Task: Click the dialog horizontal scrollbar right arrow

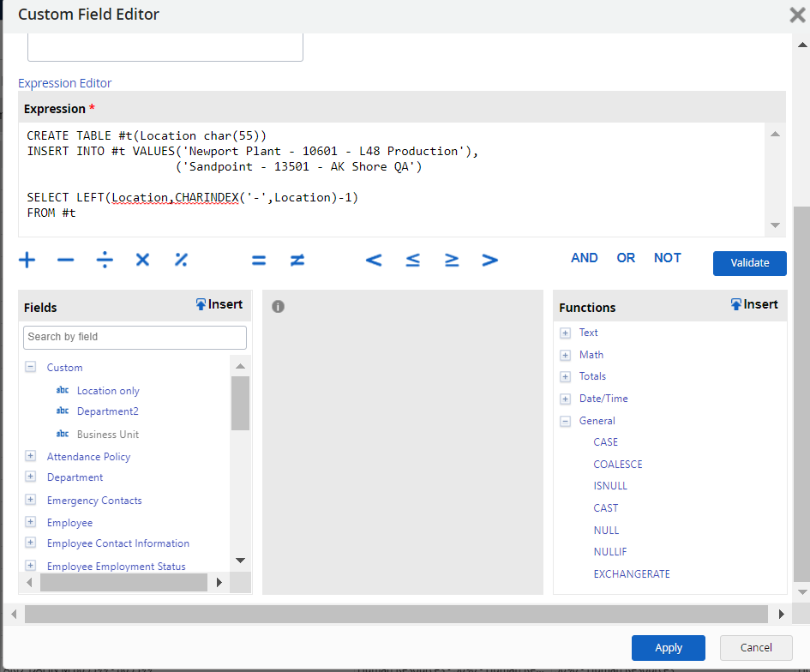Action: coord(781,615)
